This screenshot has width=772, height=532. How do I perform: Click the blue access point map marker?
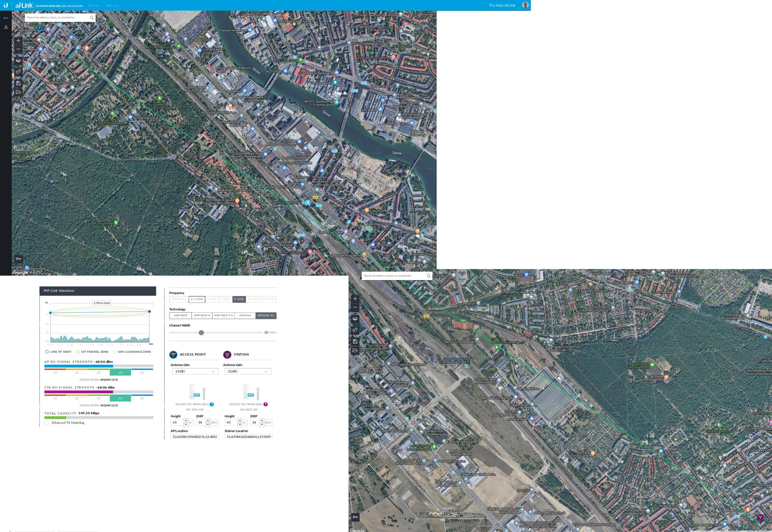40,29
